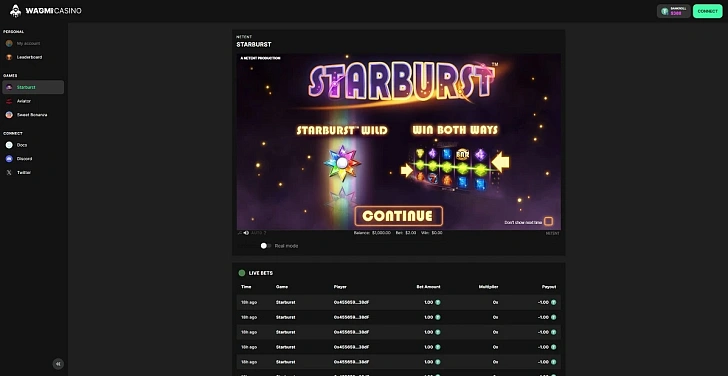Click the player address in first bet row
Viewport: 728px width, 376px height.
click(351, 302)
